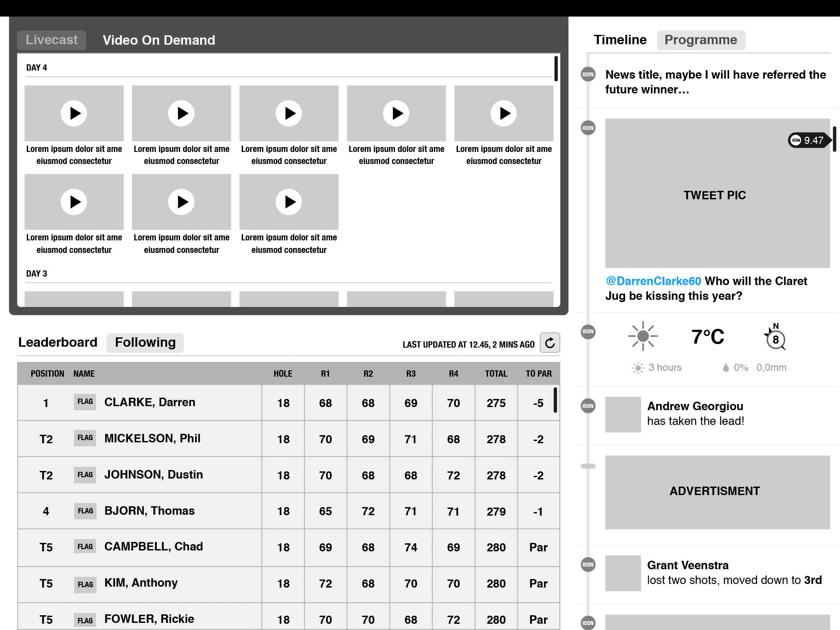Play the fifth Day 4 video in top row
The image size is (840, 630).
tap(504, 113)
